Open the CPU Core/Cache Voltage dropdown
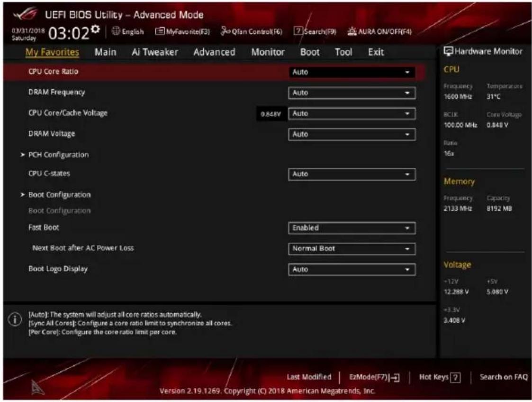Screen dimensions: 532x402 tap(352, 113)
